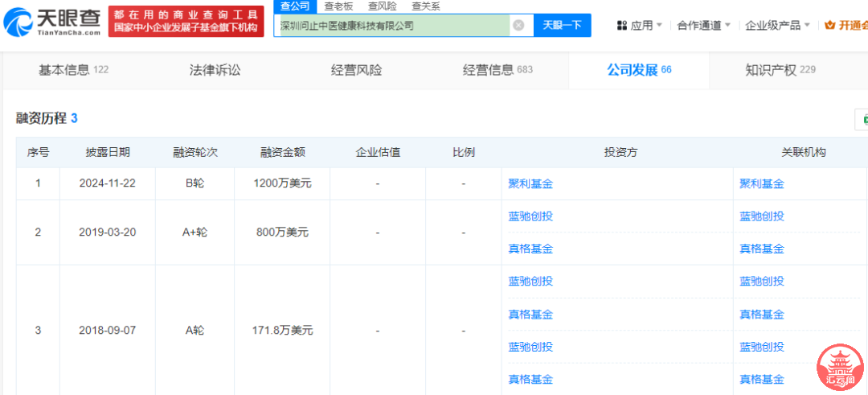Open the 法律诉讼 tab
The image size is (868, 395).
215,70
